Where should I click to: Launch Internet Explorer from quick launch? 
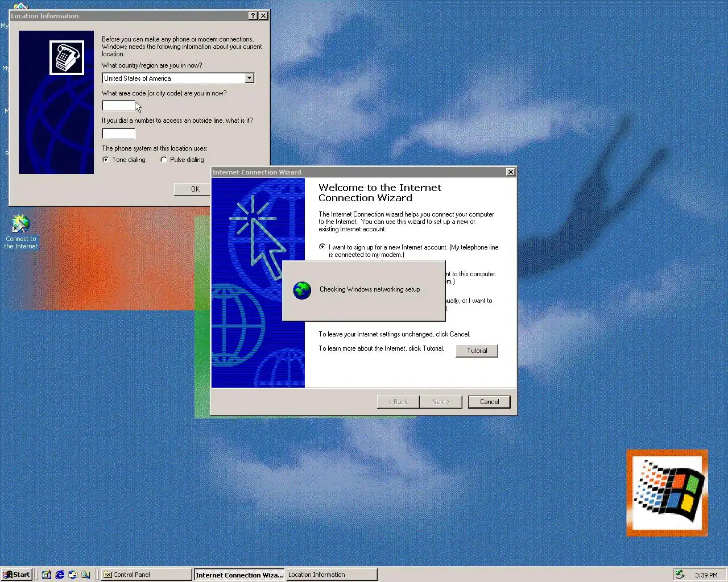60,575
